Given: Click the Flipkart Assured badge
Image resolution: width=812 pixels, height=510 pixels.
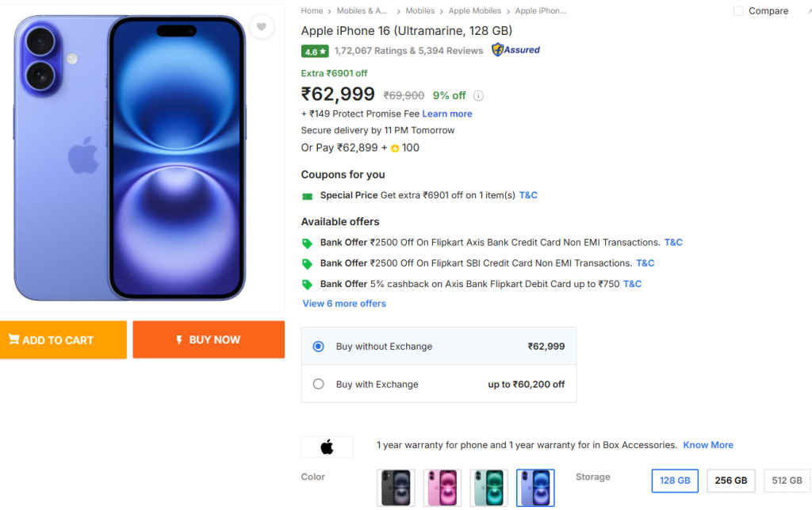Looking at the screenshot, I should click(x=515, y=50).
